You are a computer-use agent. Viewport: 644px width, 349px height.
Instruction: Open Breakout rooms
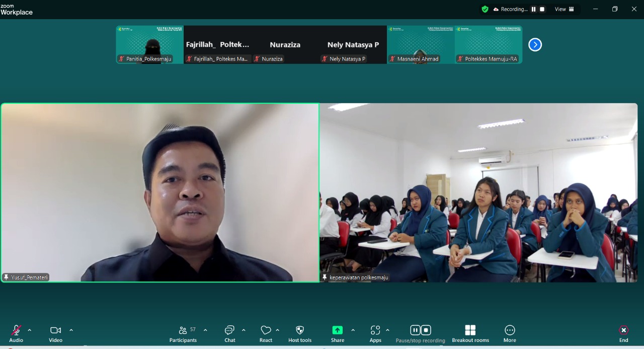(x=470, y=330)
